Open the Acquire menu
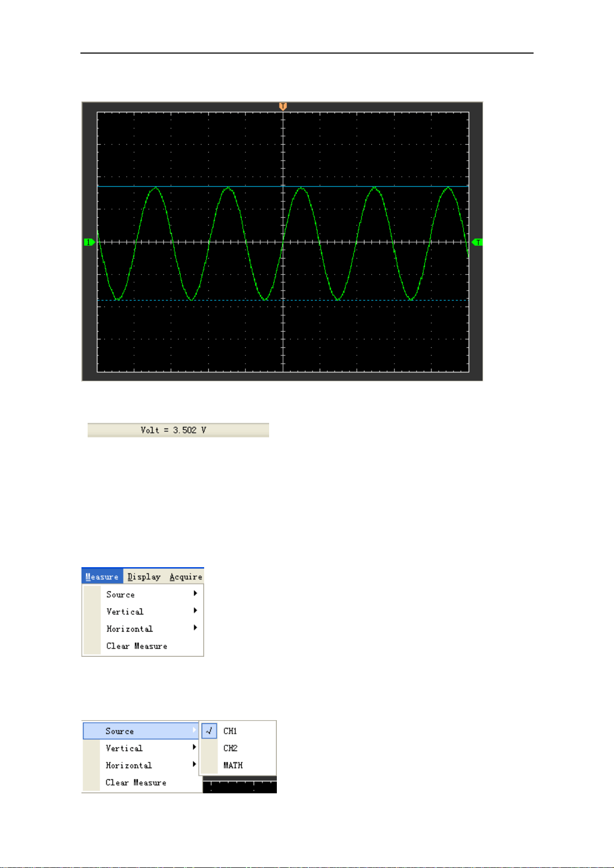 pos(186,576)
